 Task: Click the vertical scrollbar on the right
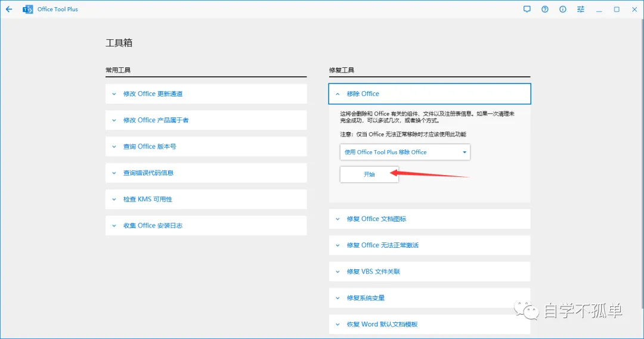pos(642,164)
